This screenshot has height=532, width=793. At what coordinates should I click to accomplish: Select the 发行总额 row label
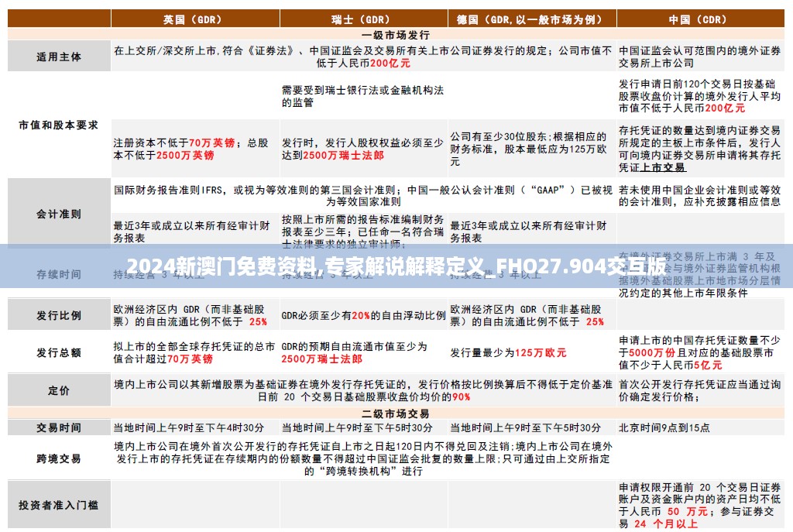[x=59, y=352]
